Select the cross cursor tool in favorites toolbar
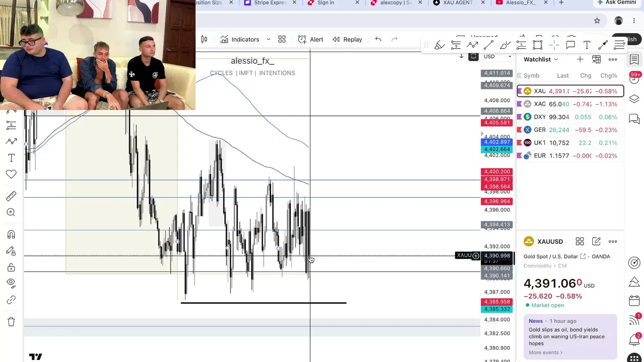 (x=554, y=45)
